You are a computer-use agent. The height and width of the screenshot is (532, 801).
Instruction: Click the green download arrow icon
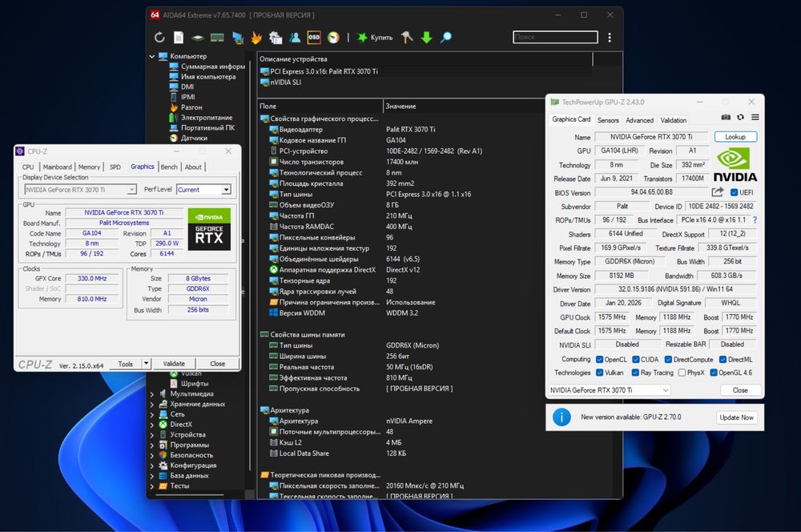click(x=426, y=38)
